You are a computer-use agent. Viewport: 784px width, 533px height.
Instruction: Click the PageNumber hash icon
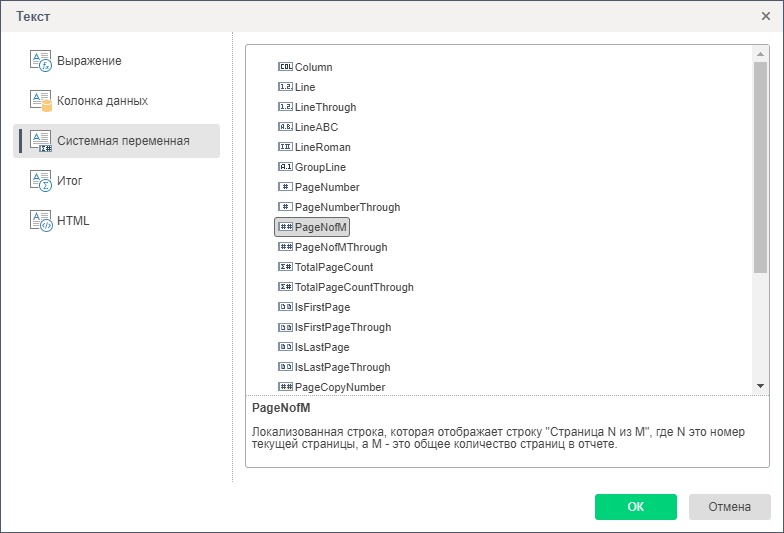point(285,187)
